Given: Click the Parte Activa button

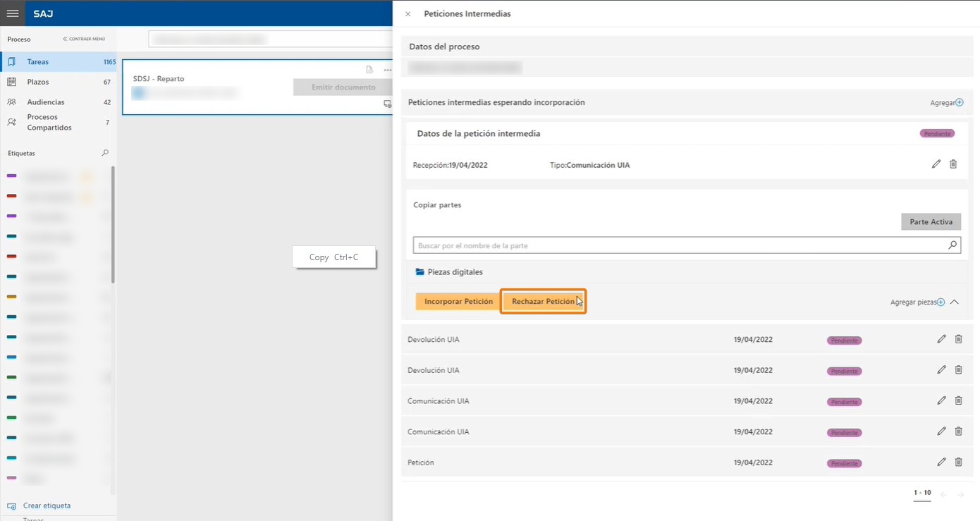Looking at the screenshot, I should (931, 221).
